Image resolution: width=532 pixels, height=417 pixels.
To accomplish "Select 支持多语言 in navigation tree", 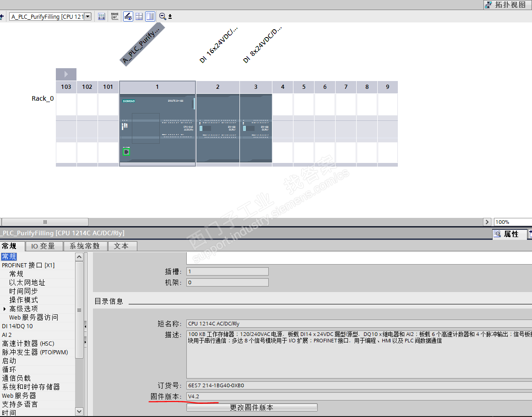I will point(20,405).
